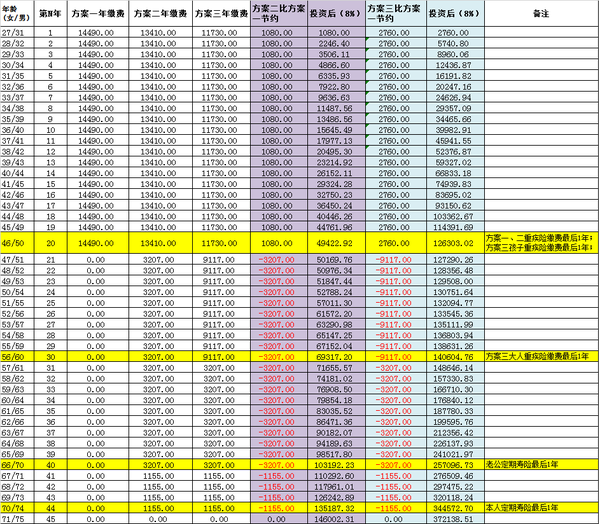Click the investment value 2246.40
This screenshot has height=524, width=600.
[336, 43]
